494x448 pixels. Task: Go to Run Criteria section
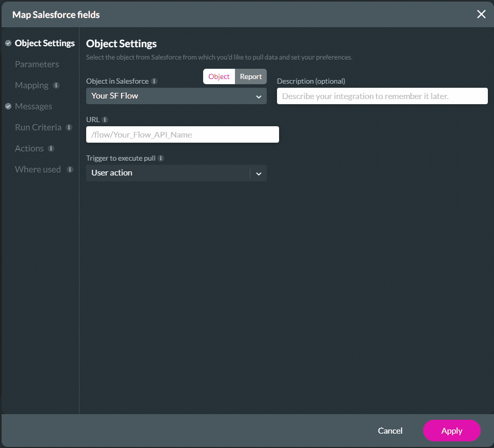38,127
